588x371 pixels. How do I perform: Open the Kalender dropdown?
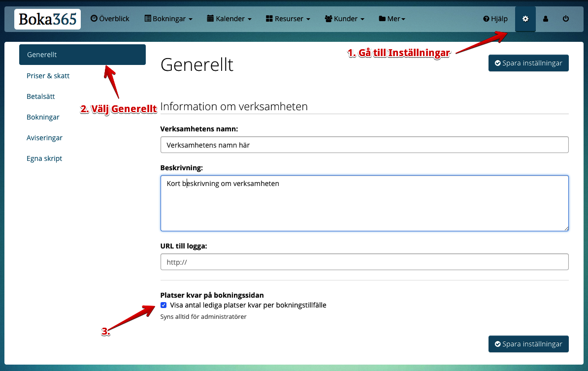point(229,19)
